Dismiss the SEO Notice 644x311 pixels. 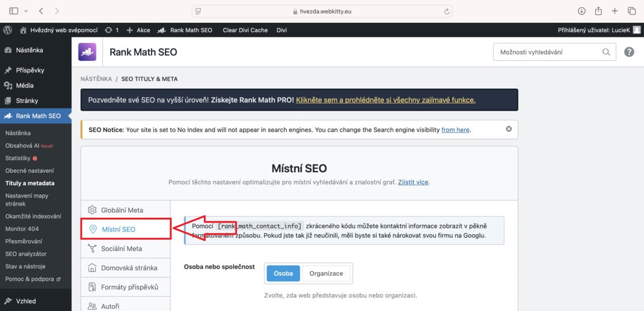pos(509,129)
